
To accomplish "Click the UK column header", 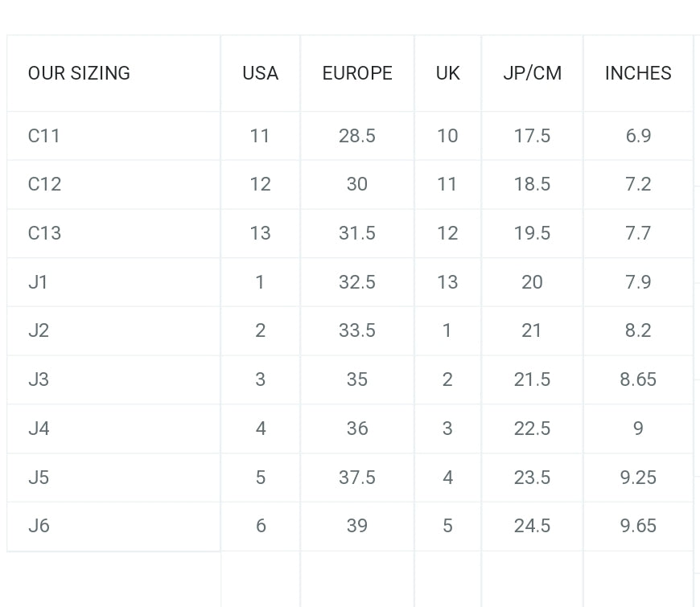I will [x=447, y=73].
